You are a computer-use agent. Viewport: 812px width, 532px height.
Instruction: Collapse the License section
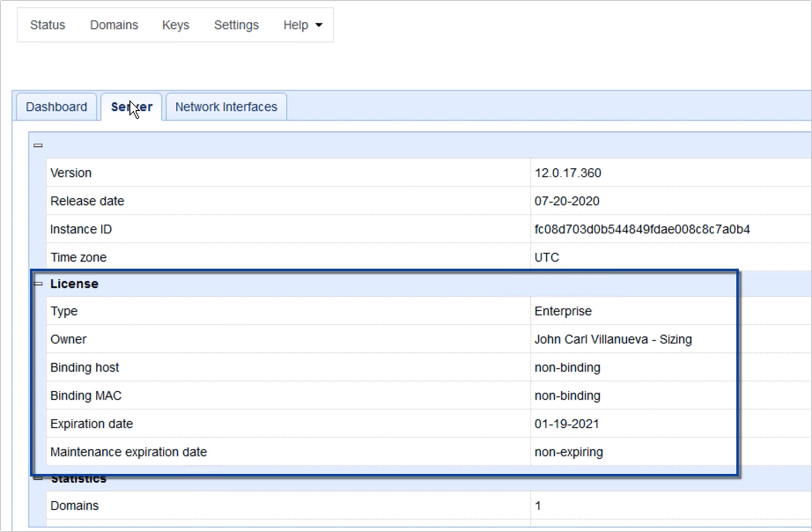pos(38,284)
